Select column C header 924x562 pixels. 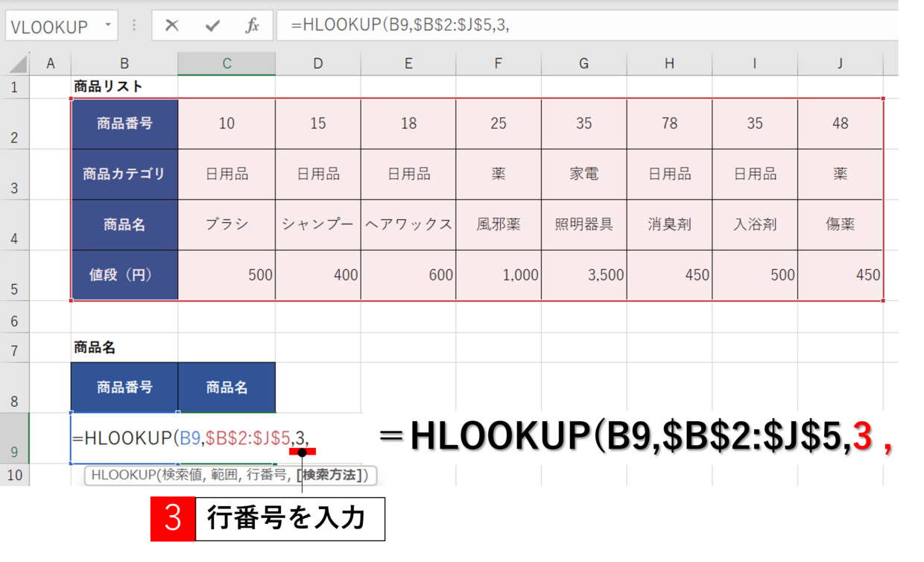(x=227, y=64)
